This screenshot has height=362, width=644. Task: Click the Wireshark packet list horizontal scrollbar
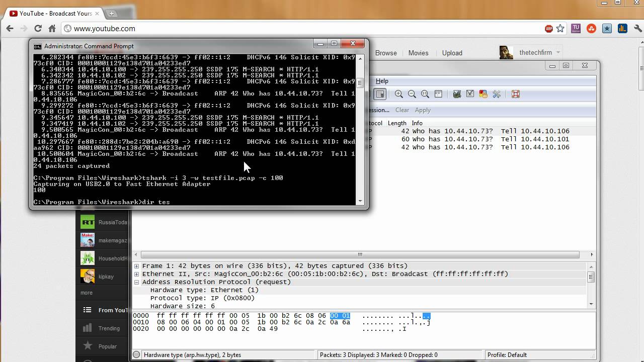click(x=360, y=254)
